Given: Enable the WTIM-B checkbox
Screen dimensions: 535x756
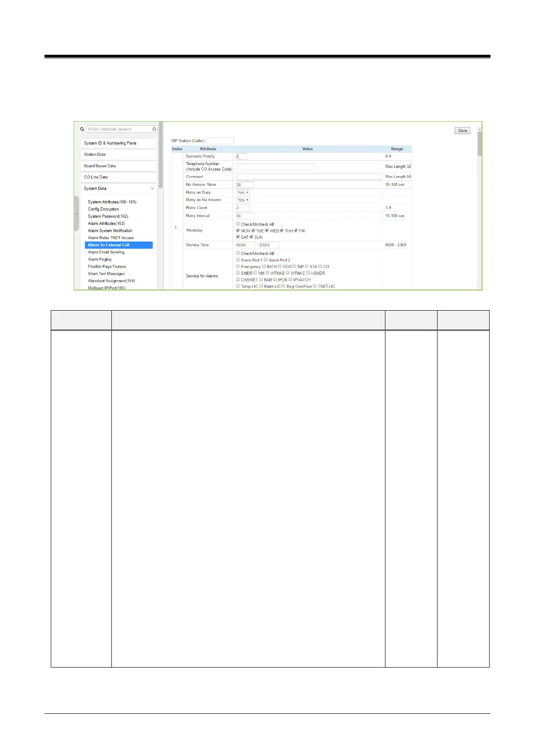Looking at the screenshot, I should point(267,273).
